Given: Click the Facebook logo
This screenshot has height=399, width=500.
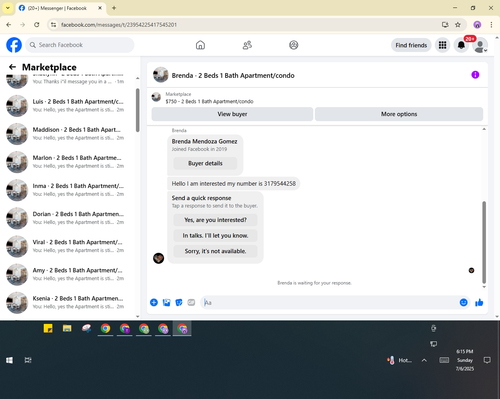Looking at the screenshot, I should pyautogui.click(x=14, y=45).
